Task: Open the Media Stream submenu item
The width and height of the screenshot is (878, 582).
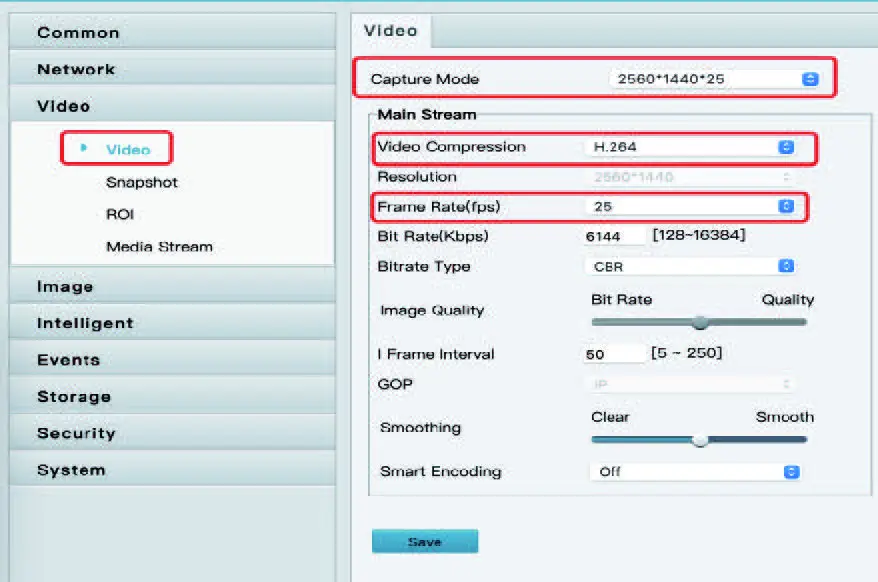Action: 160,246
